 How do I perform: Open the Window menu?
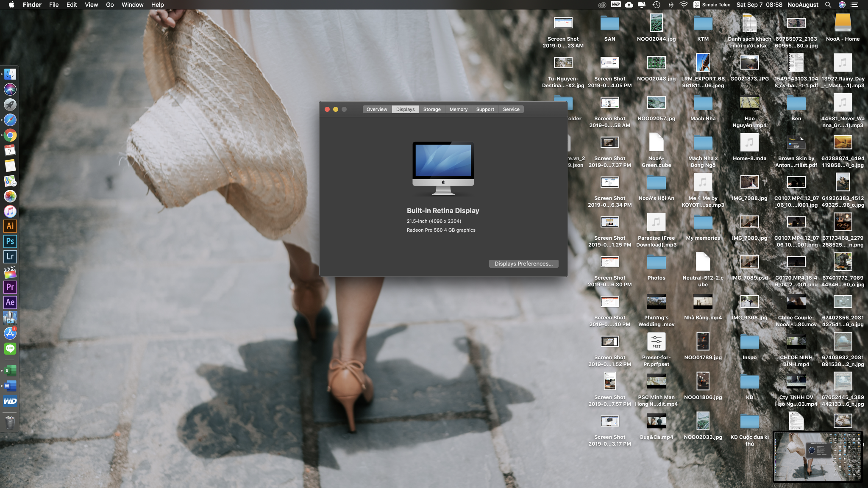(132, 5)
